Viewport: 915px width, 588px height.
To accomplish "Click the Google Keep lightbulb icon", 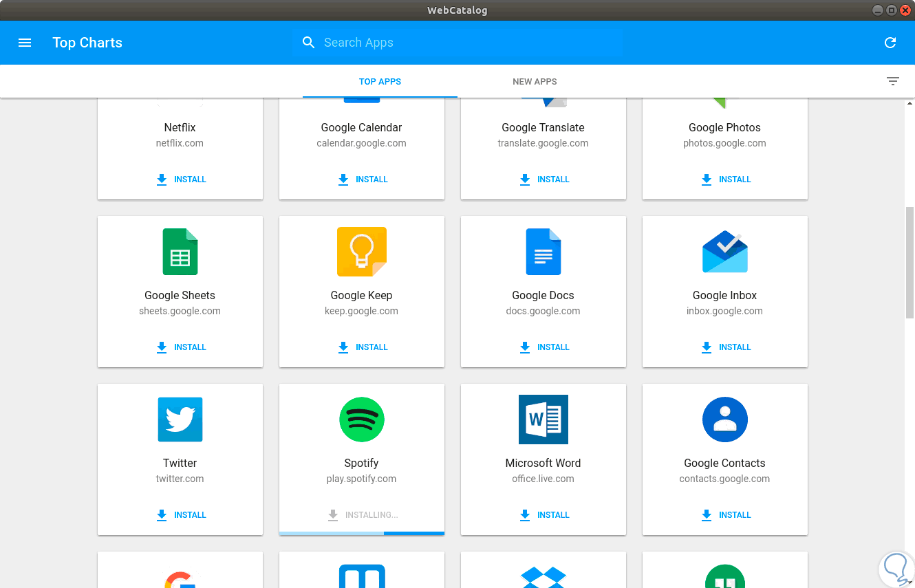I will (x=362, y=252).
